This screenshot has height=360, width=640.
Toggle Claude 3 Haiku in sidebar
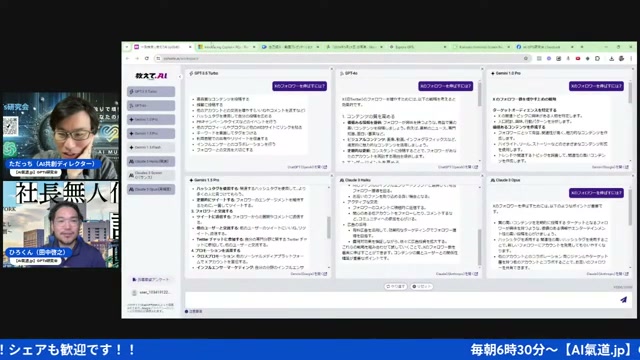[x=151, y=161]
